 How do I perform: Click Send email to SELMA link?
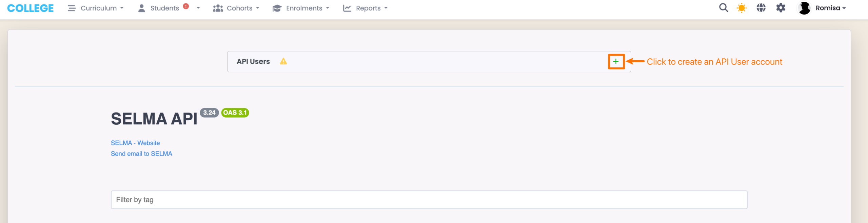[x=141, y=154]
